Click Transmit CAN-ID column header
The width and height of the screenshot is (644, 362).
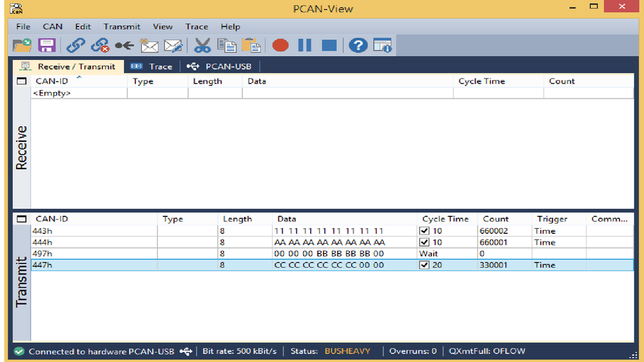point(94,219)
